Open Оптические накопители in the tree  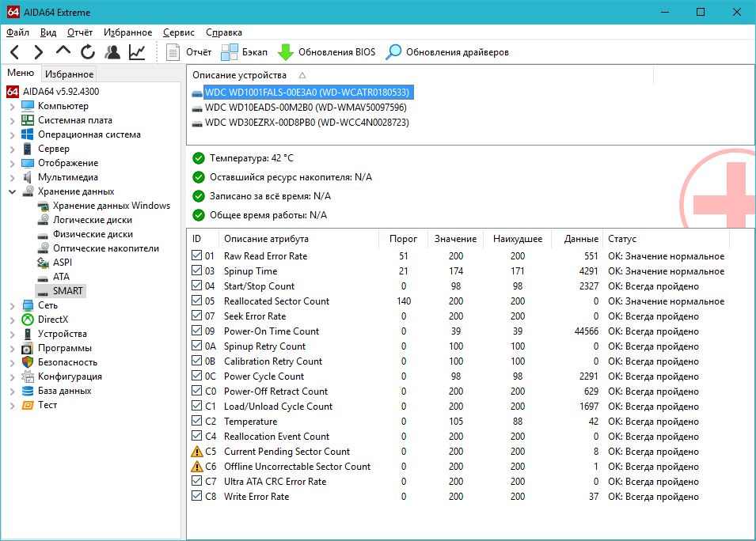(x=106, y=248)
